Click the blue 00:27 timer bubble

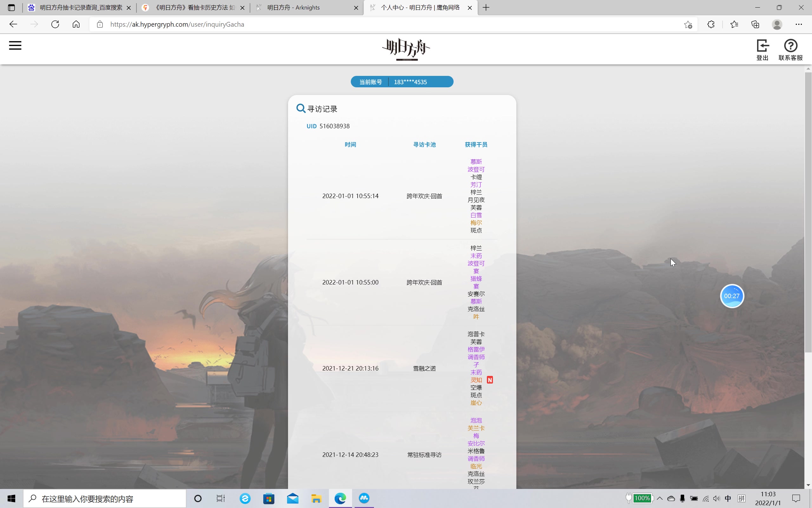coord(732,296)
